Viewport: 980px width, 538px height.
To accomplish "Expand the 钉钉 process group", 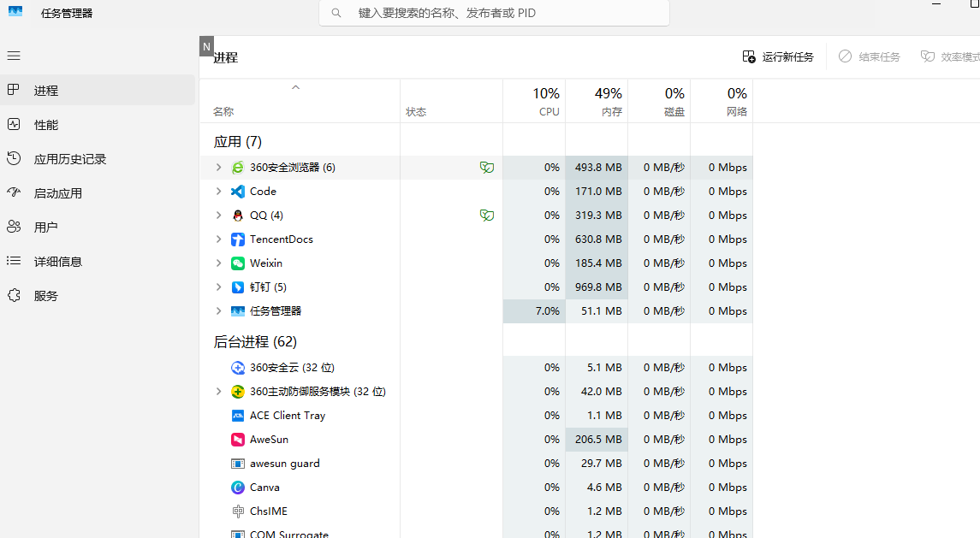I will pyautogui.click(x=218, y=287).
